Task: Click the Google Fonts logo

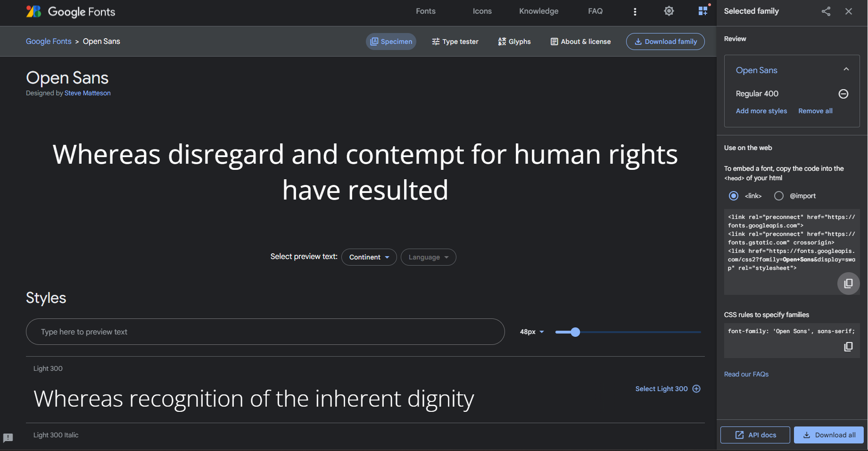Action: click(71, 11)
